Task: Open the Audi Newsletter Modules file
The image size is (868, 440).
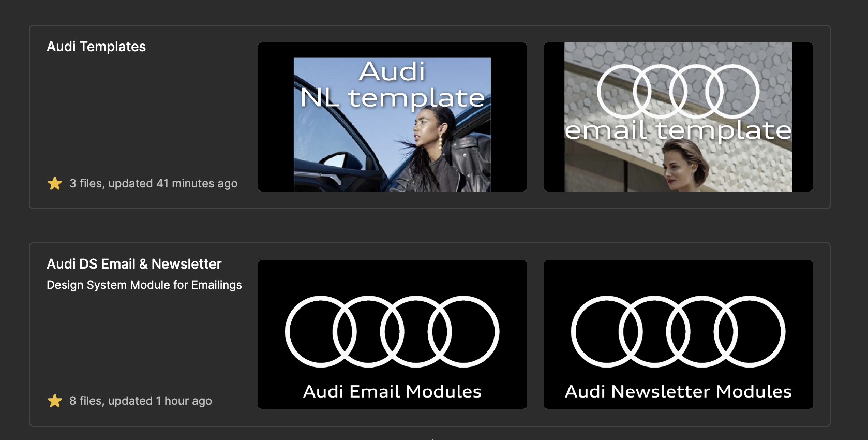Action: [x=678, y=334]
